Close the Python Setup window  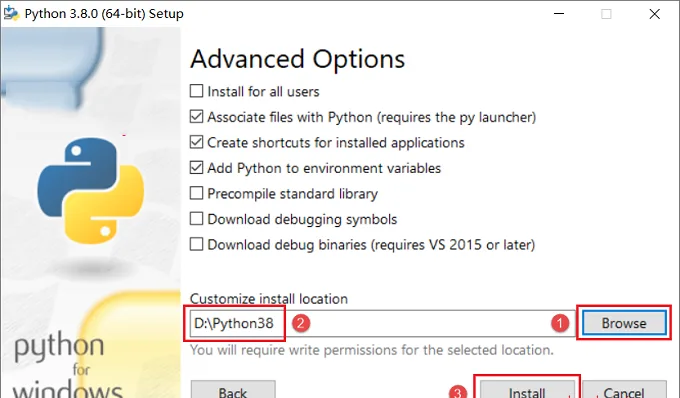click(x=654, y=13)
